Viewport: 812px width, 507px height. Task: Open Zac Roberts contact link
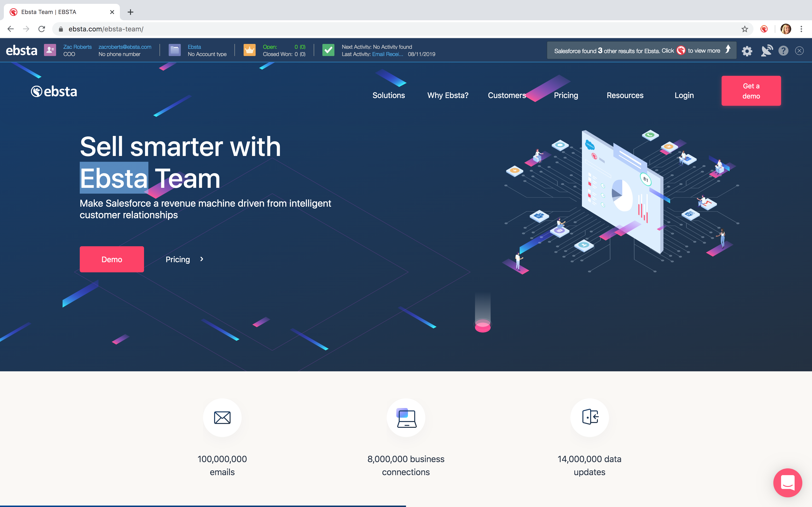pos(77,47)
